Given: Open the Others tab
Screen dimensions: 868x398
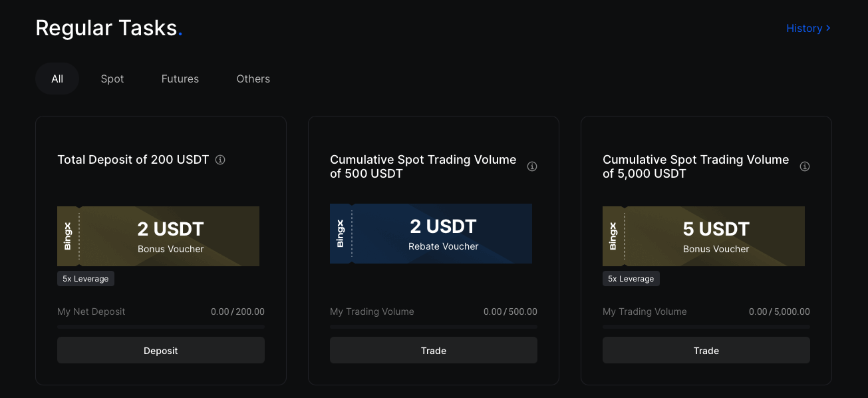Looking at the screenshot, I should [253, 79].
